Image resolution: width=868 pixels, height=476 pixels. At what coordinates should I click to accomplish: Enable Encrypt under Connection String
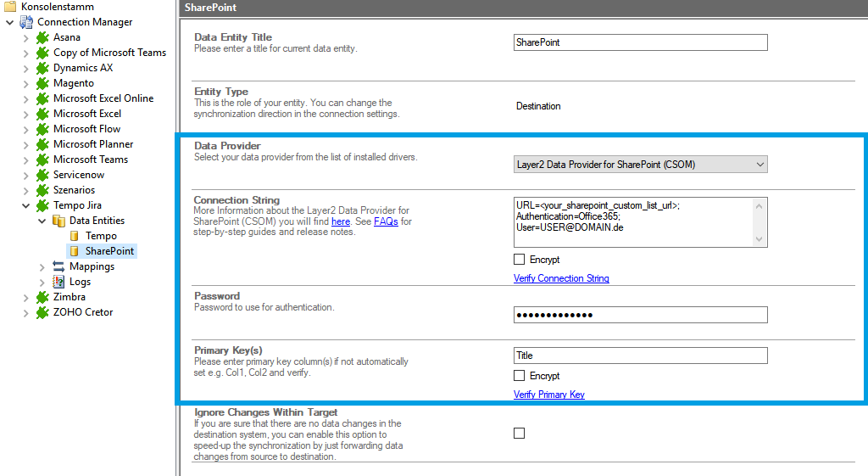click(x=520, y=260)
